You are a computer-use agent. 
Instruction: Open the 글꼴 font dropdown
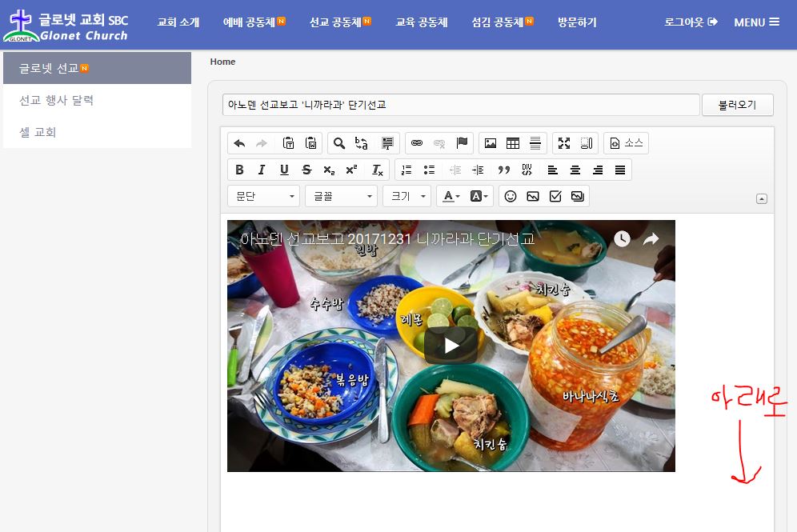coord(341,196)
